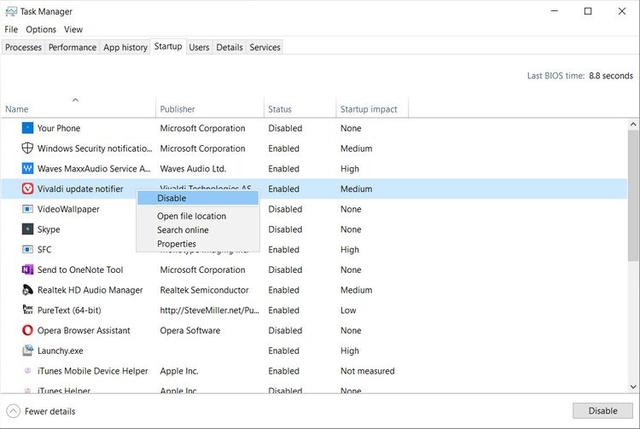Open the View menu
Screen dimensions: 640x429
coord(73,29)
